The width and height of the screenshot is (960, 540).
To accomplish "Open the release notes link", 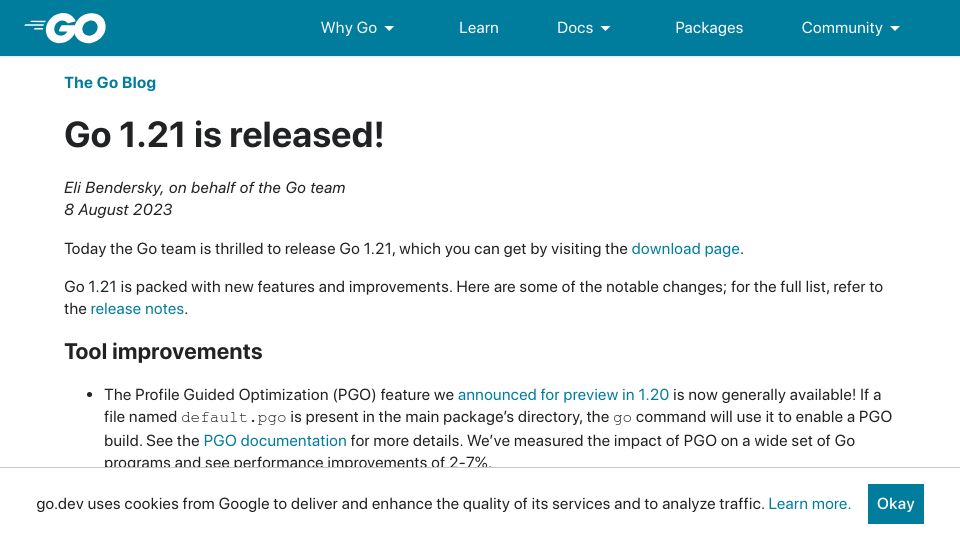I will (137, 309).
